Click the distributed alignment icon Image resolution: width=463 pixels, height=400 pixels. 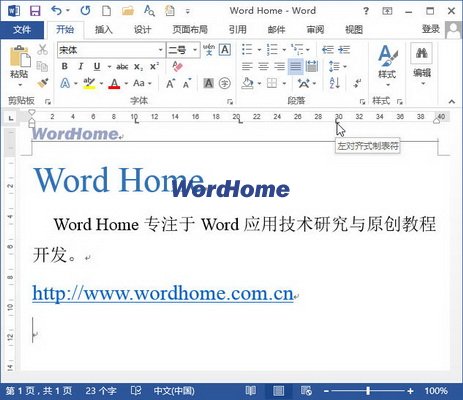312,66
